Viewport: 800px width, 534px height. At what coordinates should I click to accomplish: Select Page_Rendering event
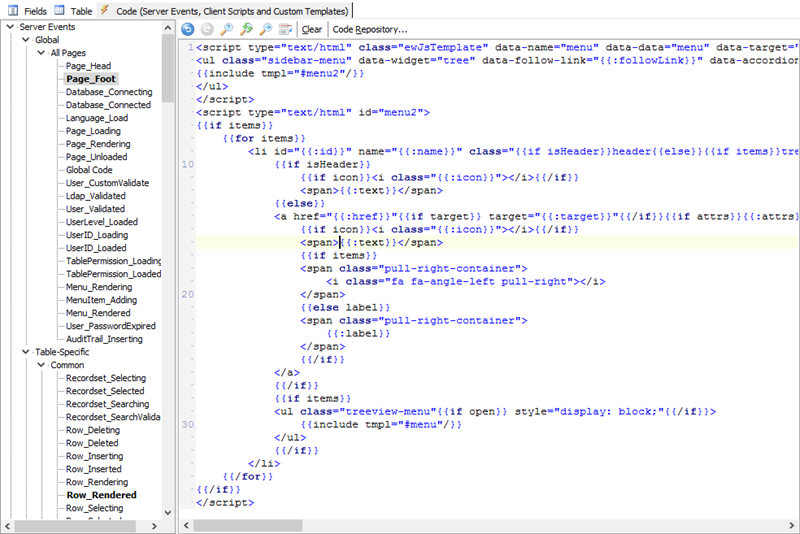[x=98, y=144]
